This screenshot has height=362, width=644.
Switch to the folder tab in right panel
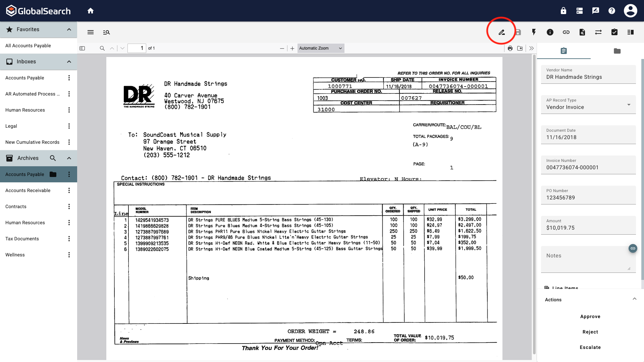[x=617, y=51]
